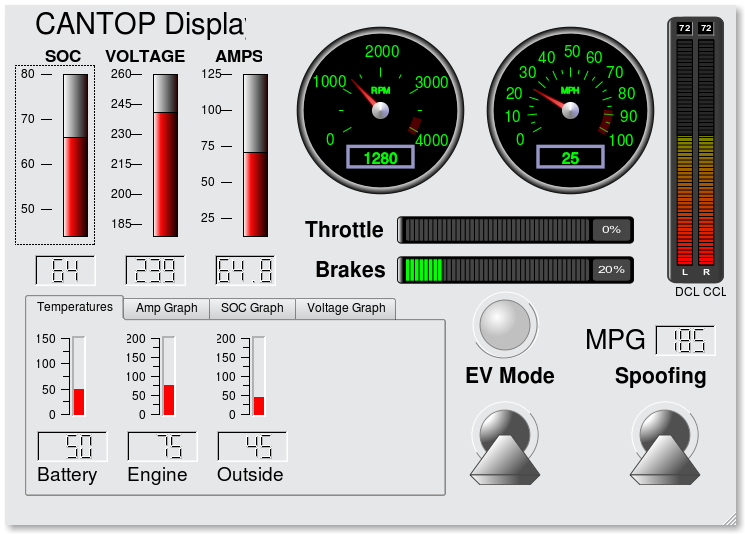This screenshot has width=745, height=534.
Task: Click the MPG digital readout
Action: (x=685, y=340)
